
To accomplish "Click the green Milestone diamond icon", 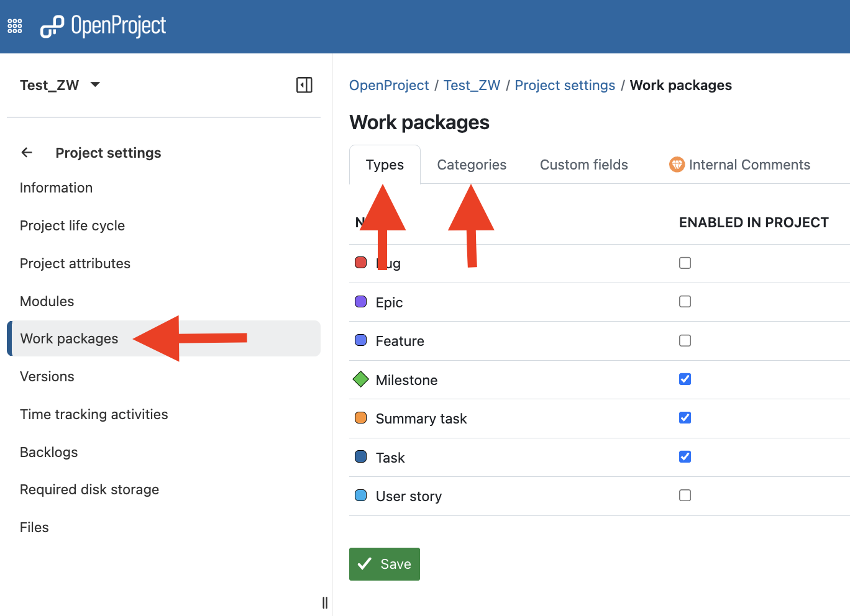I will click(360, 379).
